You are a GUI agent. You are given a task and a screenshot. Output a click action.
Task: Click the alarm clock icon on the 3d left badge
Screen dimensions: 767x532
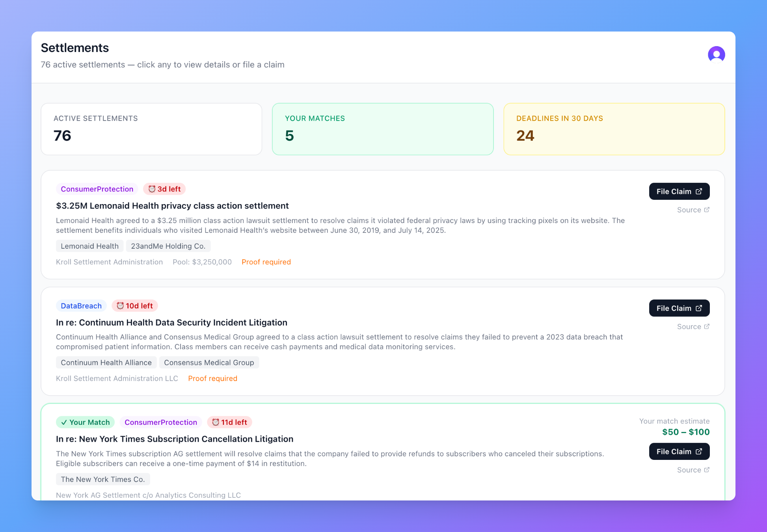[x=152, y=189]
